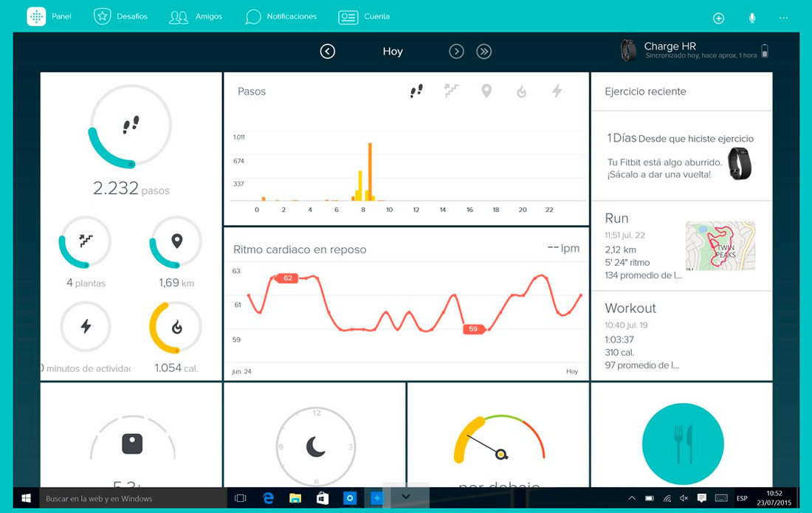Click the back chevron next to Hoy
Screen dimensions: 812x513
[x=327, y=51]
